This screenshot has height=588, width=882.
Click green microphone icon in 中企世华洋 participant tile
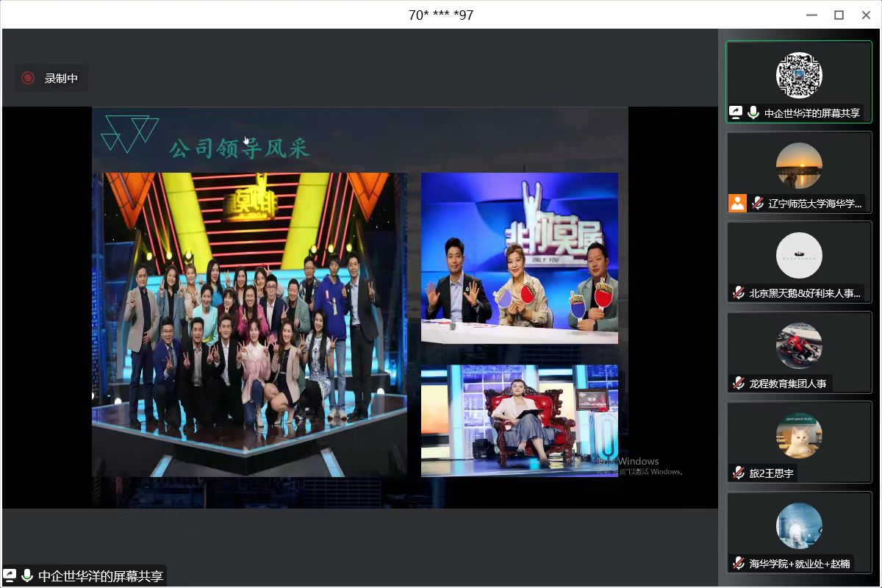(753, 112)
